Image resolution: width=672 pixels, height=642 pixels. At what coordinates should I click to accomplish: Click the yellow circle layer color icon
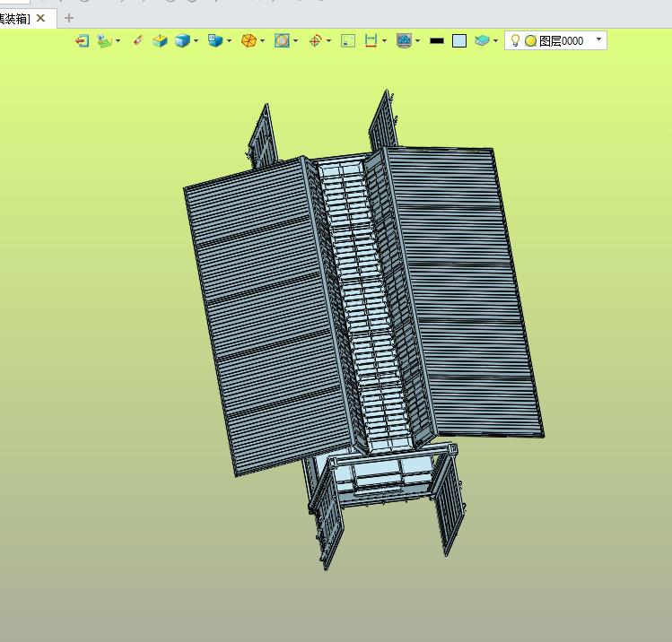(530, 40)
